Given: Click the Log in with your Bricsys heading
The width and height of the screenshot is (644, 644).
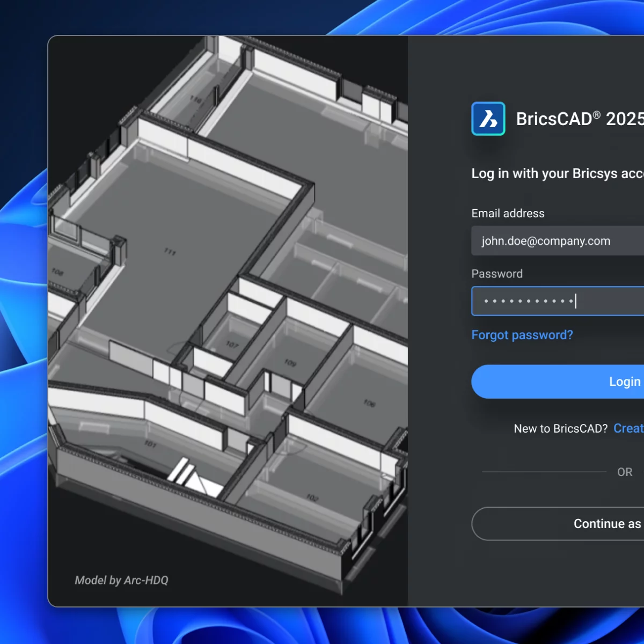Looking at the screenshot, I should click(557, 173).
